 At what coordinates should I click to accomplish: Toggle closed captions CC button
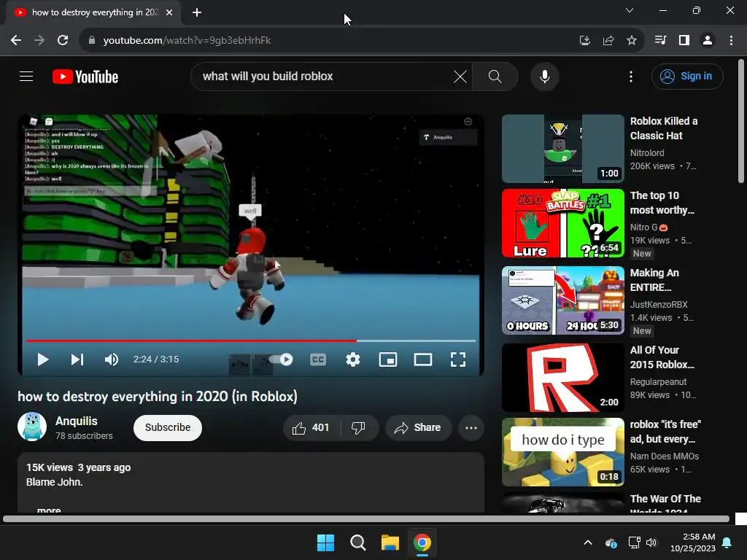point(318,359)
